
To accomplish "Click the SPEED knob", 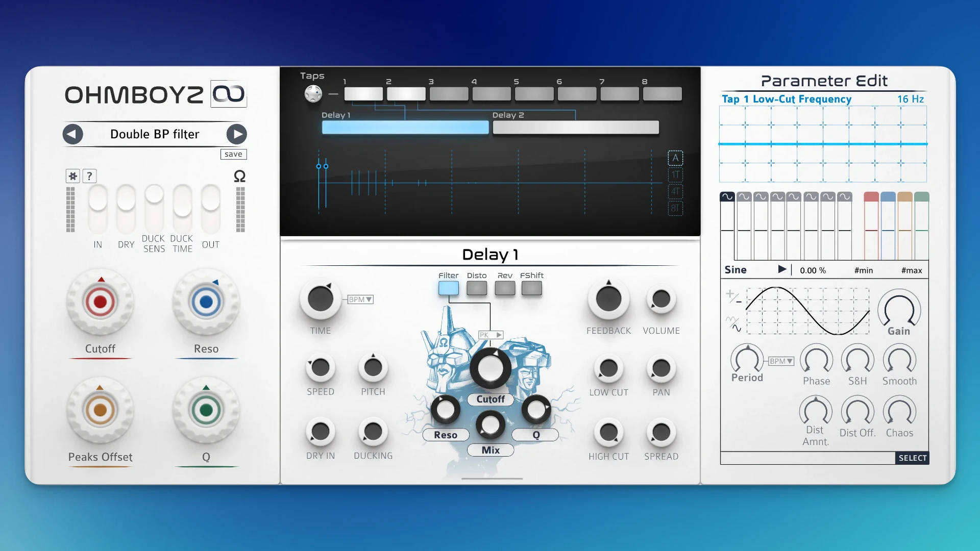I will pos(320,367).
